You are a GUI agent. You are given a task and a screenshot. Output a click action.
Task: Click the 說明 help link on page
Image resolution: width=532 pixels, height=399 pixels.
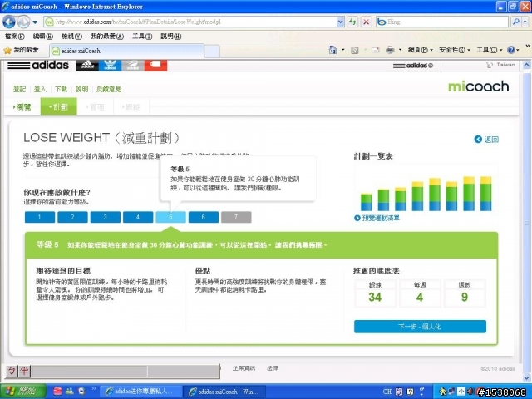[x=81, y=89]
